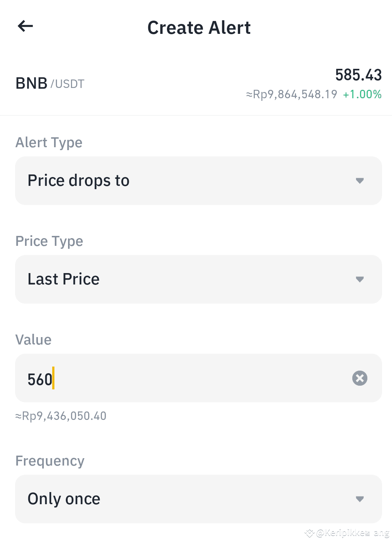This screenshot has height=541, width=392.
Task: Choose the Last Price selector
Action: coord(199,279)
